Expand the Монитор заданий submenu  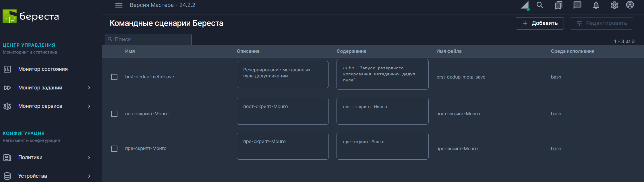[89, 88]
